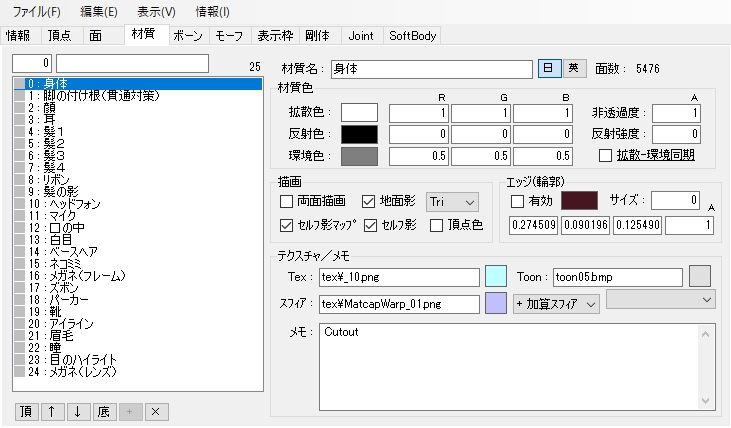Image resolution: width=731 pixels, height=428 pixels.
Task: Click memo scrollbar up arrow
Action: (x=705, y=334)
